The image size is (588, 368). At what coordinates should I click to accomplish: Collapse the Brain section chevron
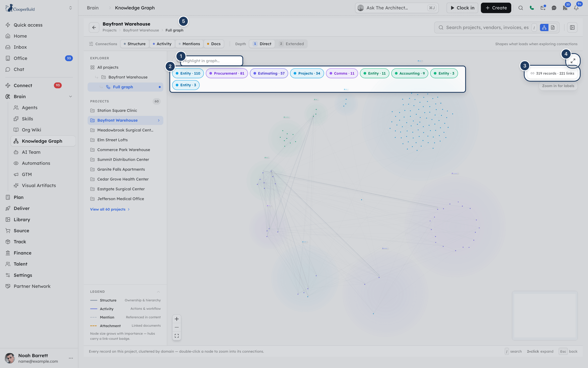(x=70, y=97)
